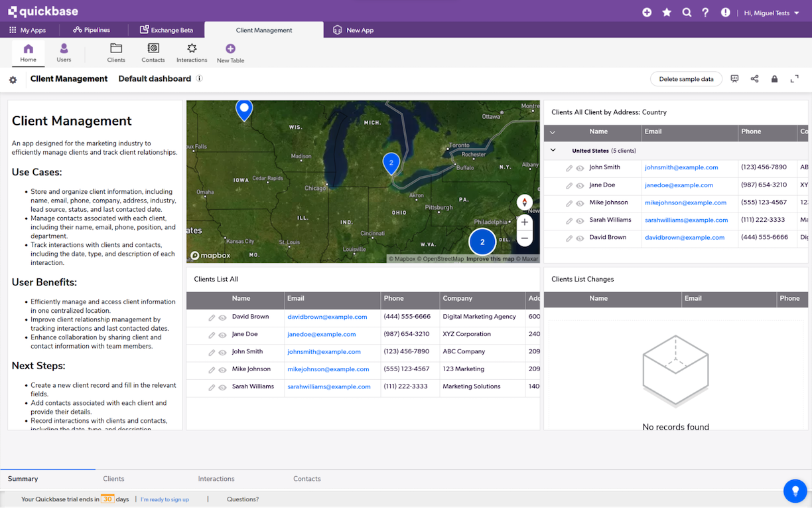Zoom in on the map
This screenshot has height=508, width=812.
[x=524, y=222]
